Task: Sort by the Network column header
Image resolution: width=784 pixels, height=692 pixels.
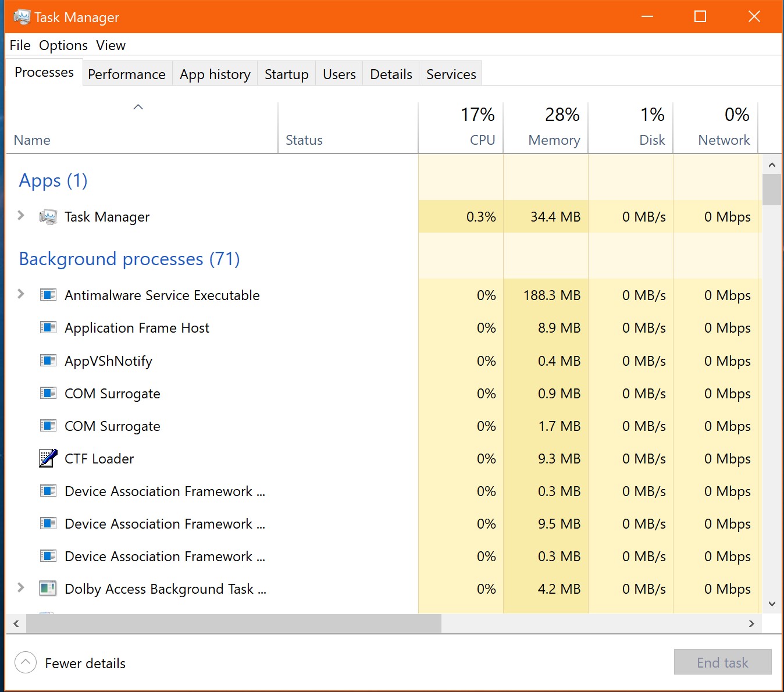Action: coord(715,128)
